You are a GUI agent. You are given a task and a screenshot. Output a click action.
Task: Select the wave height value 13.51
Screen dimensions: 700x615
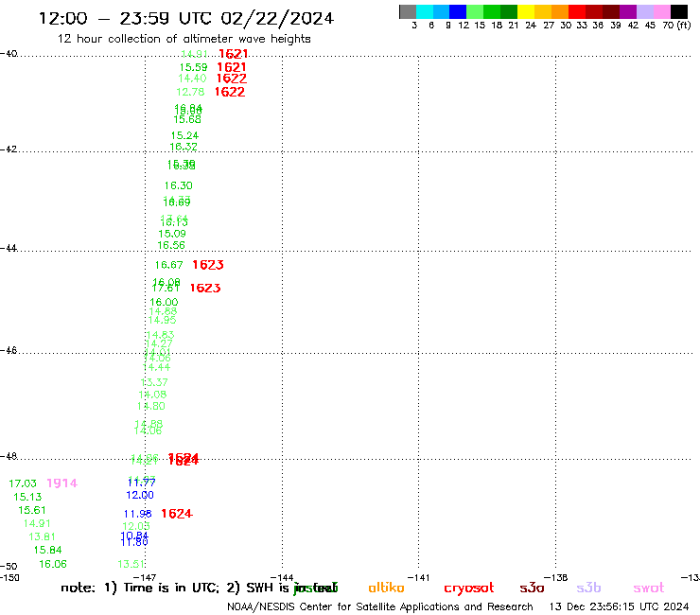pyautogui.click(x=131, y=565)
